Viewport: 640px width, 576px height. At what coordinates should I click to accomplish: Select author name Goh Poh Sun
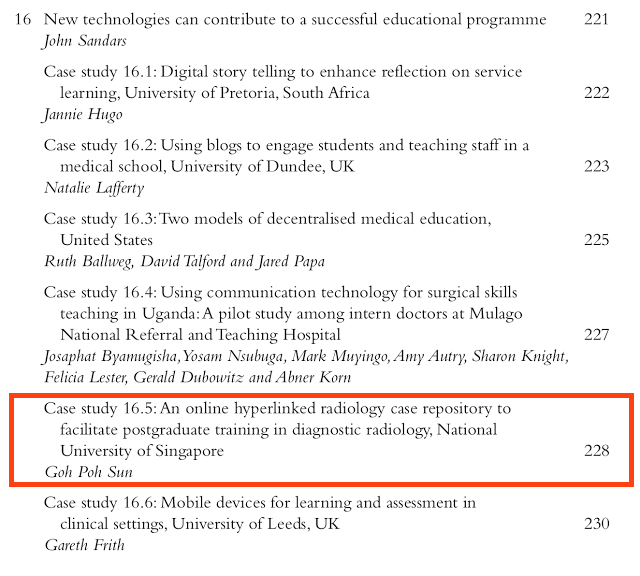pyautogui.click(x=89, y=472)
